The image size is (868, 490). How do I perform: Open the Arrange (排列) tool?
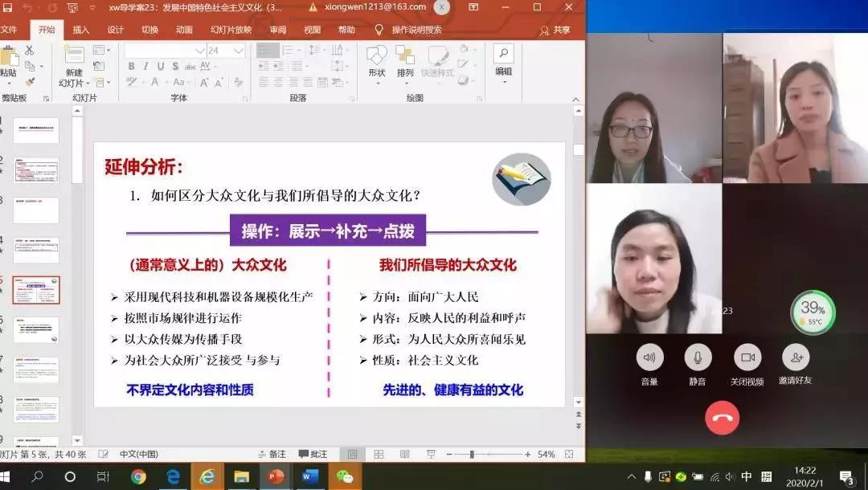pos(405,61)
